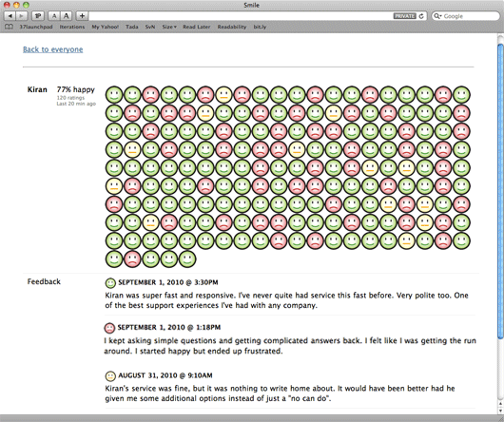Open the Readability bookmark
The image size is (504, 422).
click(x=232, y=27)
